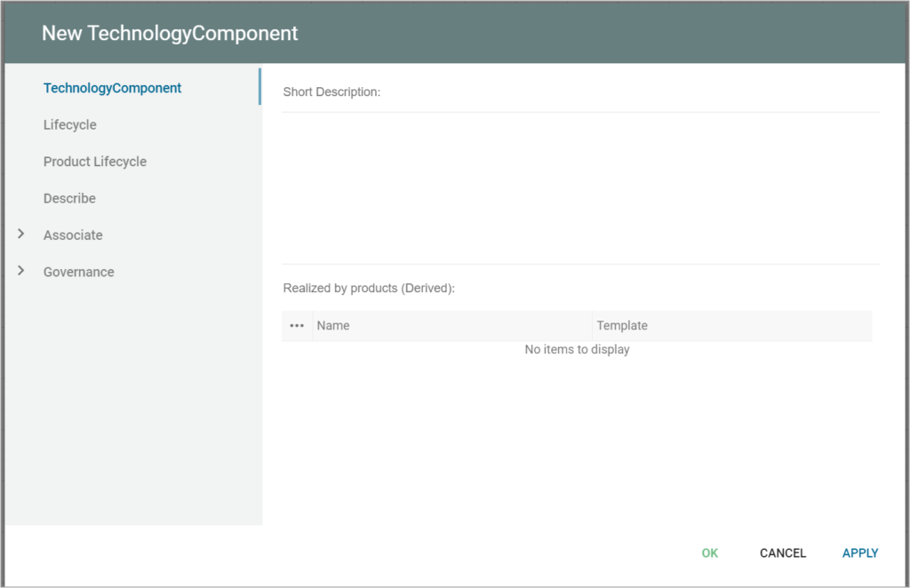The width and height of the screenshot is (910, 588).
Task: Sort by the Template column header
Action: tap(622, 326)
